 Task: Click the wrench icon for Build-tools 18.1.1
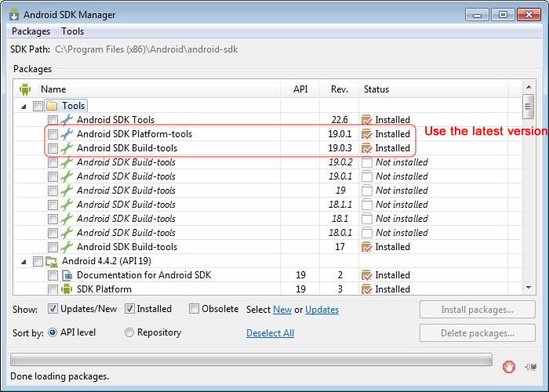[67, 205]
